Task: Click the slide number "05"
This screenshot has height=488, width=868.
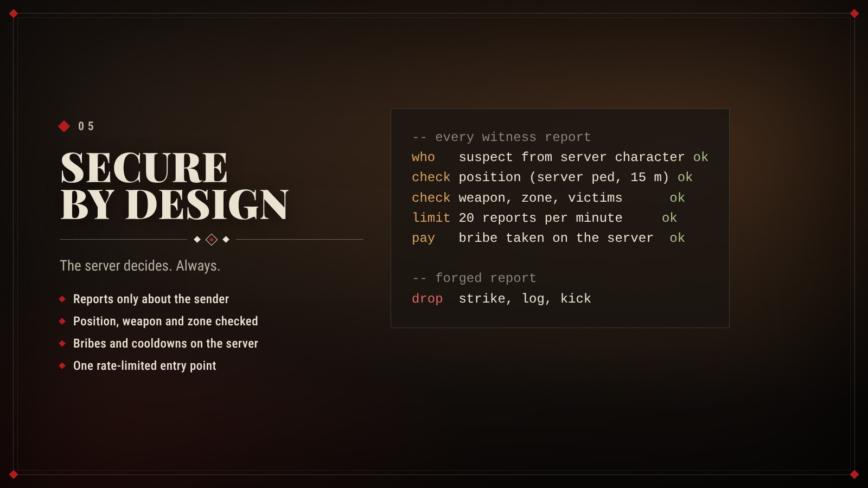Action: point(86,126)
